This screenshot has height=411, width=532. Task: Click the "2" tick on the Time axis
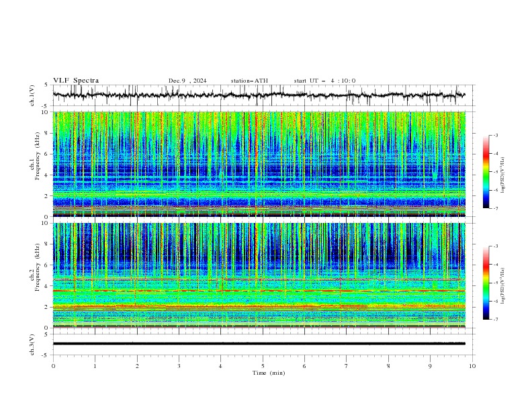pos(137,366)
